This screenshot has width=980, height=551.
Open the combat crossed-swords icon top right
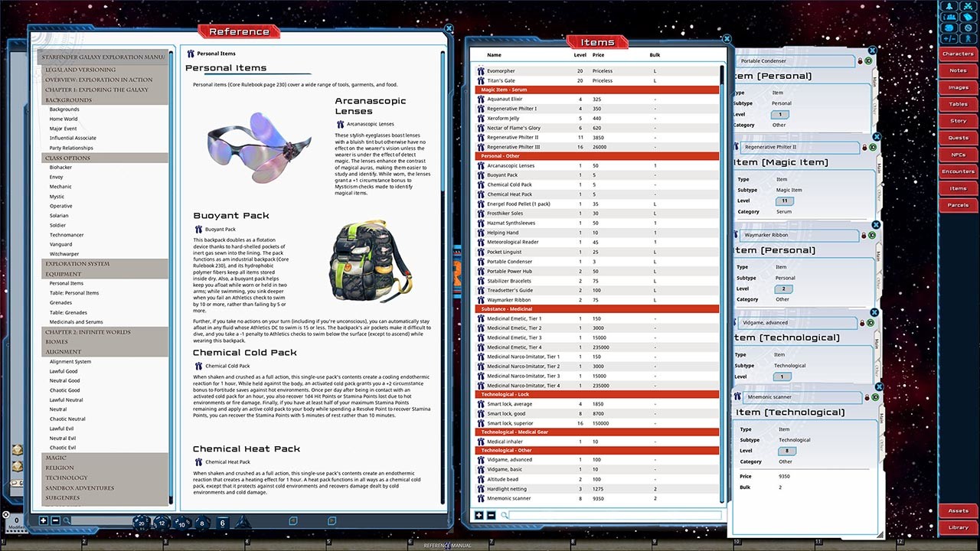pos(968,7)
